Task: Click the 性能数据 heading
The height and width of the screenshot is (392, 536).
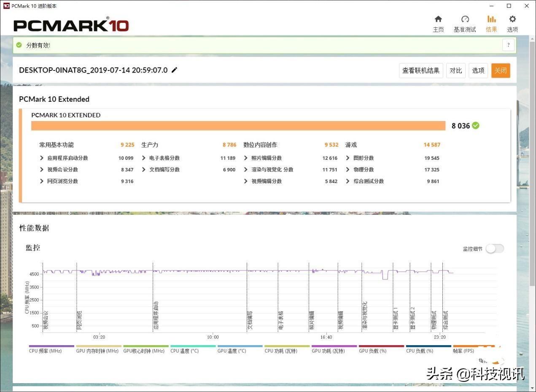Action: pos(34,228)
